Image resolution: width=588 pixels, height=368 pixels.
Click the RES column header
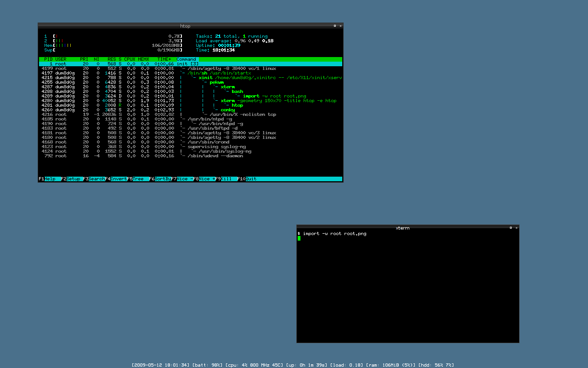[x=112, y=59]
